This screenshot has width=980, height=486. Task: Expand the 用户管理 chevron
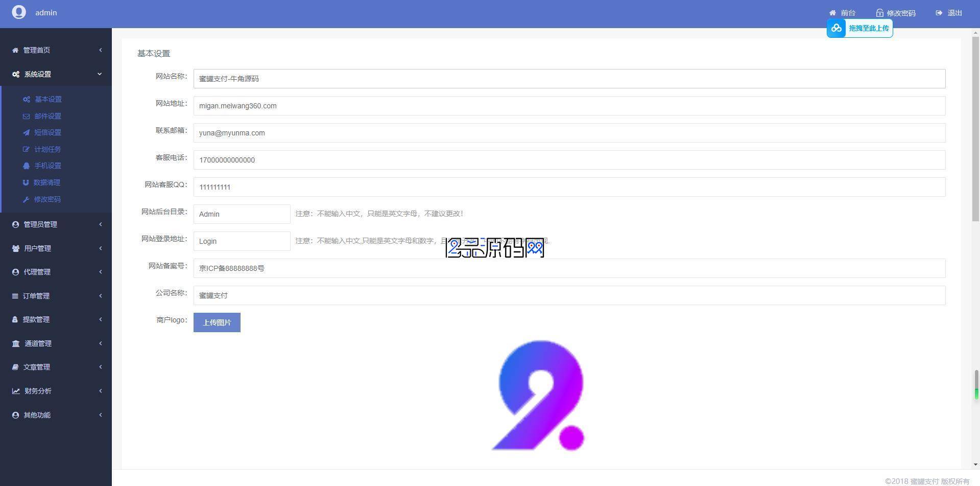[100, 248]
